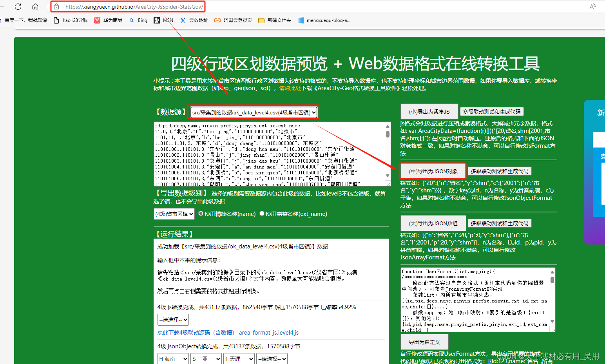Click 多级联动测试和生成代码 beside JSON对象 export
Screen dimensions: 605x364
click(x=500, y=171)
